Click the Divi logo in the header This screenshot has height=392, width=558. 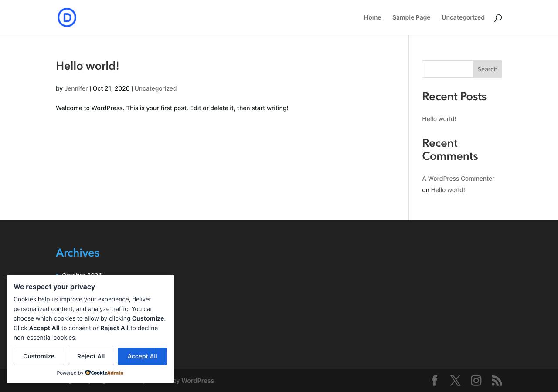point(67,17)
